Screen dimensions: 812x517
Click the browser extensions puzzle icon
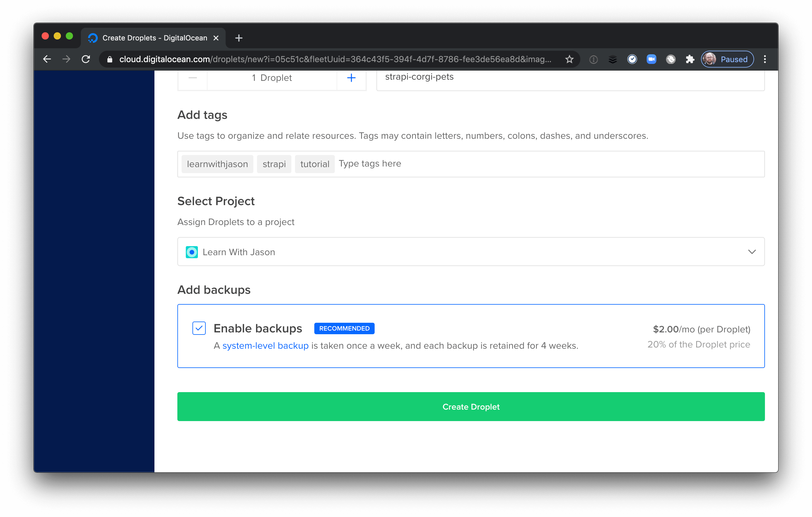[x=689, y=59]
